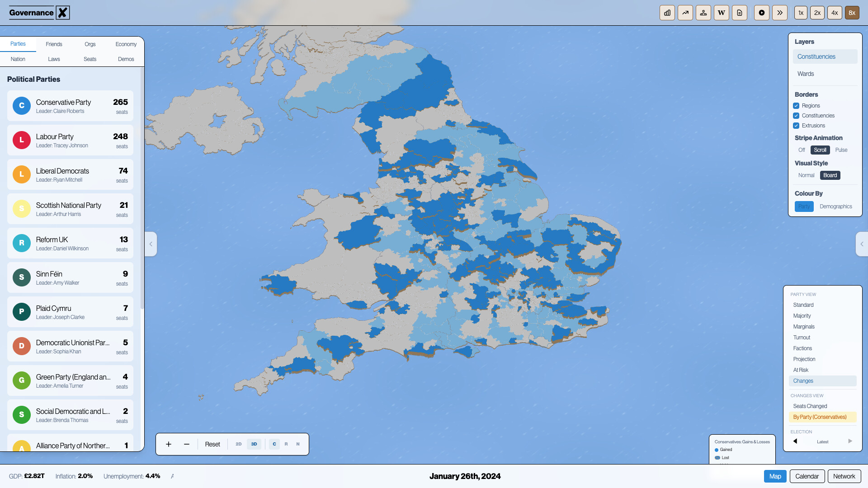
Task: Uncheck the Extrusions borders checkbox
Action: click(x=797, y=126)
